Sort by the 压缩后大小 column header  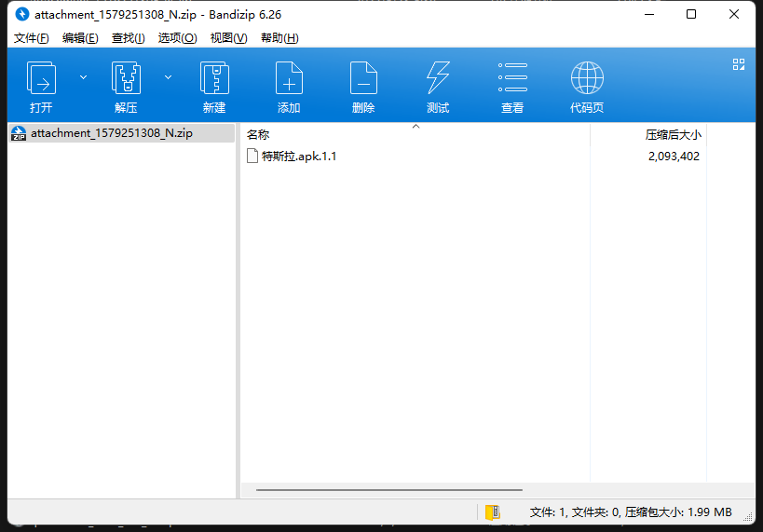(x=673, y=135)
